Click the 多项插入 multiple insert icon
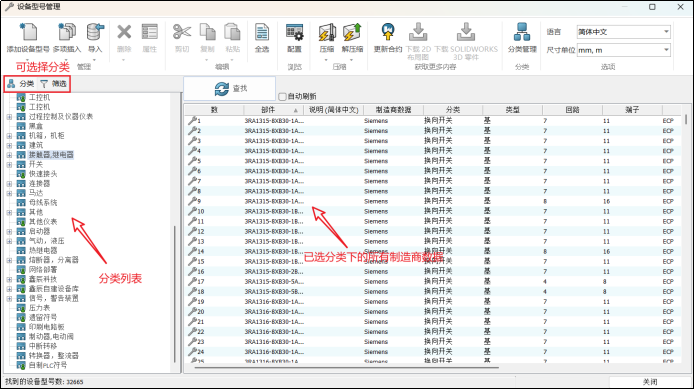695x390 pixels. pos(67,32)
